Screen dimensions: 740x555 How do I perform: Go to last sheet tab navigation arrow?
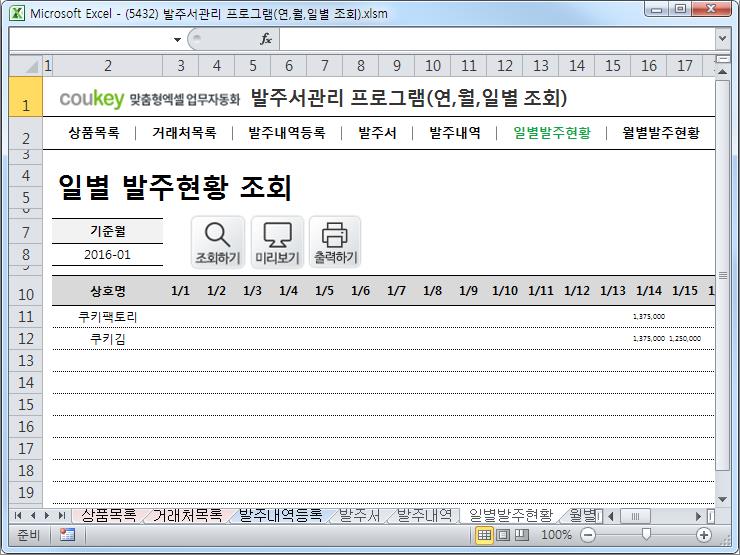pyautogui.click(x=61, y=515)
